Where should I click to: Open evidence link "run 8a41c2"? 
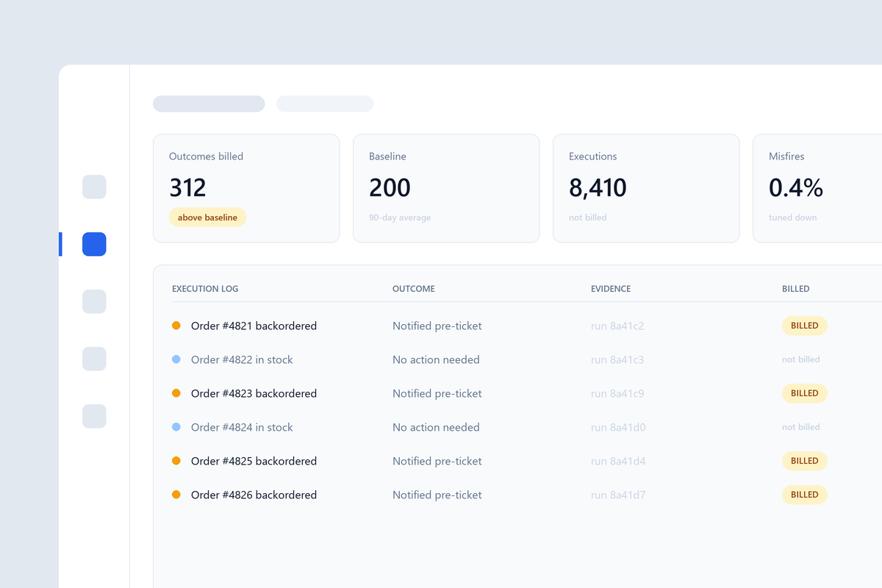(617, 326)
